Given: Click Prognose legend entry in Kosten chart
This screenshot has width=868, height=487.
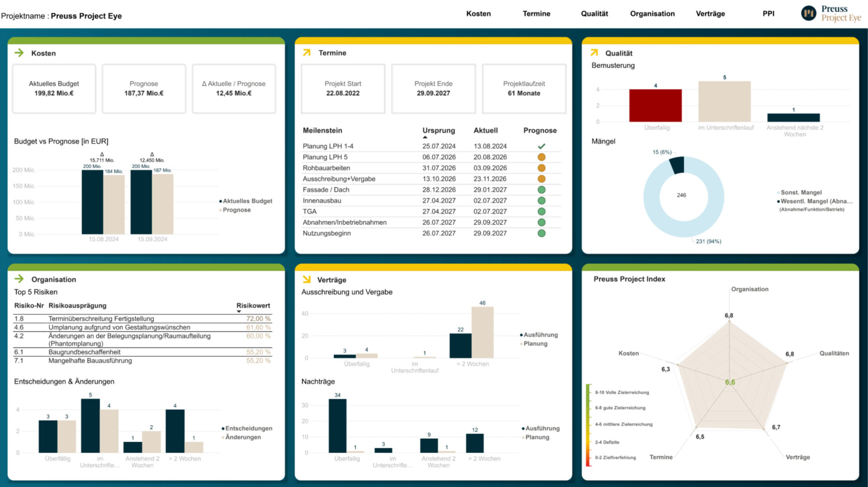Looking at the screenshot, I should (x=235, y=210).
